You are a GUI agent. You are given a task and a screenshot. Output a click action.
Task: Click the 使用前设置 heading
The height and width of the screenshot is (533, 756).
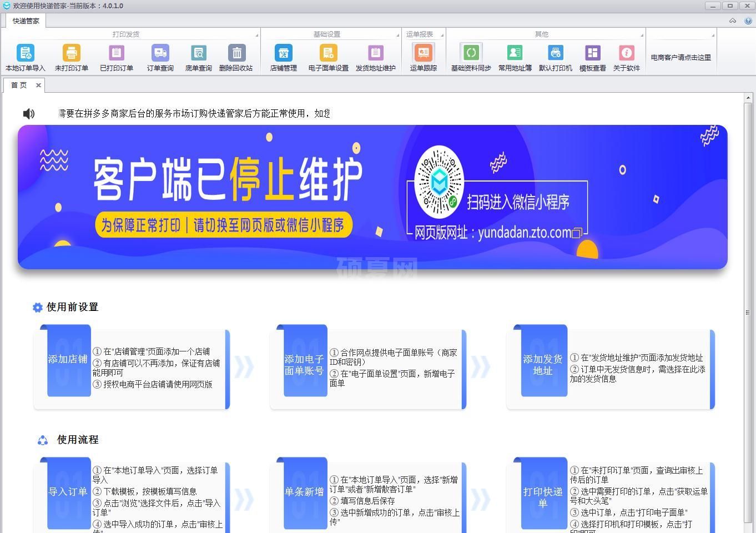[x=72, y=307]
